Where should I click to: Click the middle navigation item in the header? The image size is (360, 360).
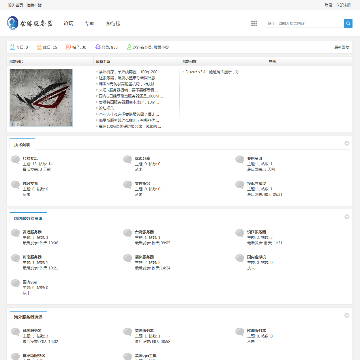(89, 23)
